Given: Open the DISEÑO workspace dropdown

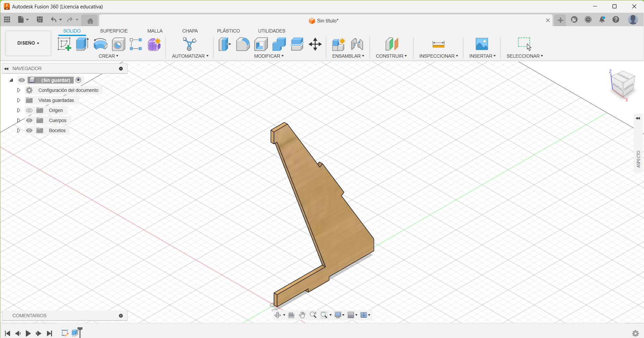Looking at the screenshot, I should 28,43.
